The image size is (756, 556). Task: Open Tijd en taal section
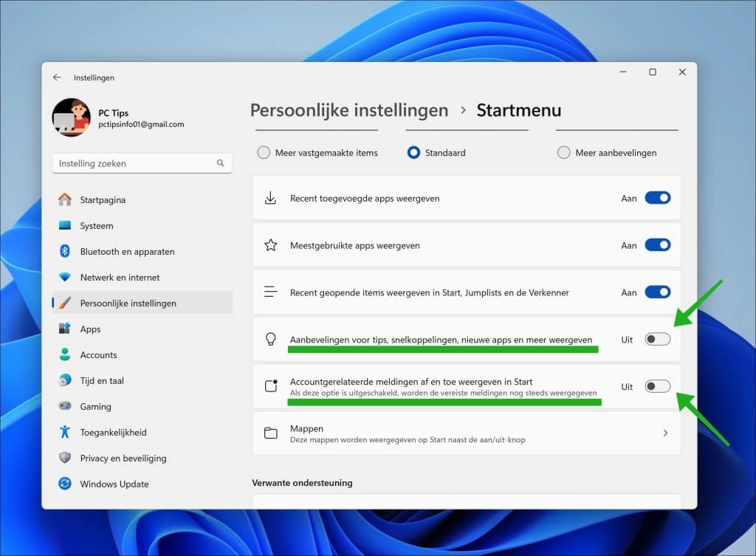(x=142, y=380)
